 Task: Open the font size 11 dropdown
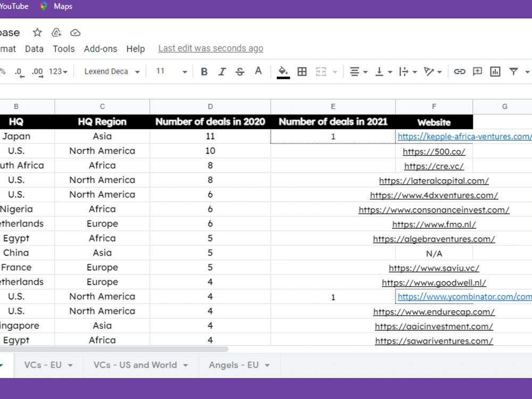click(171, 72)
